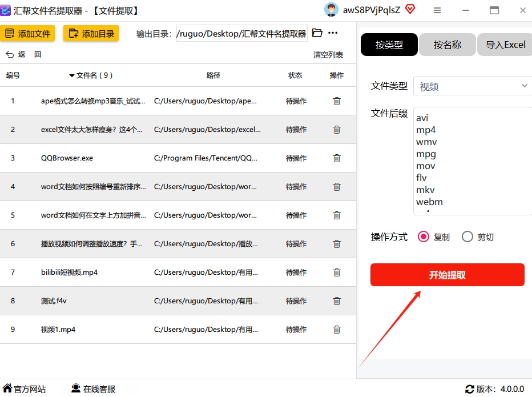The height and width of the screenshot is (397, 532).
Task: Open the output folder browse icon
Action: (317, 33)
